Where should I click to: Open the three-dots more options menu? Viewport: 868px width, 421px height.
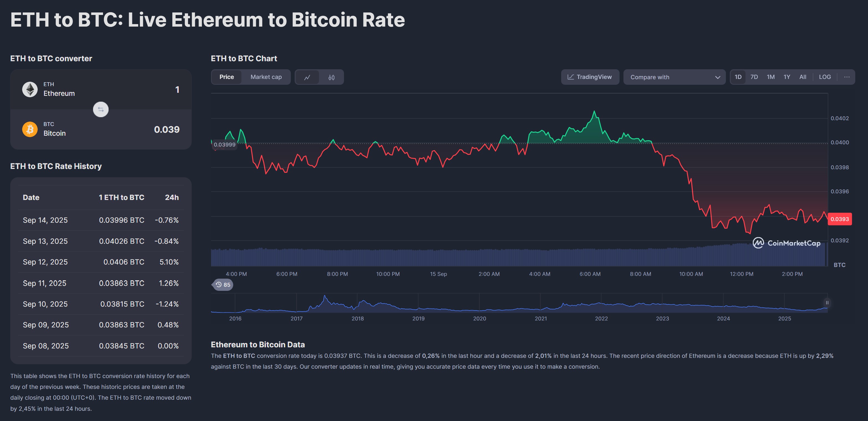pyautogui.click(x=846, y=77)
